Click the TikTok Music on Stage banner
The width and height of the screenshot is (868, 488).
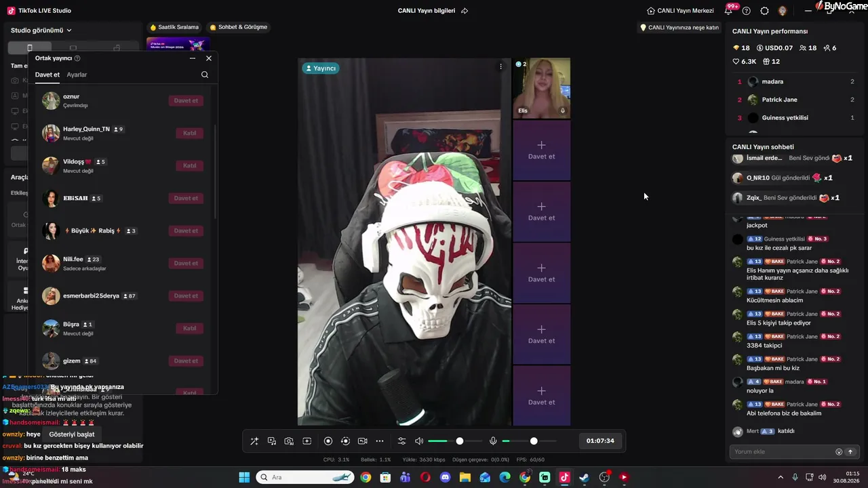tap(178, 44)
